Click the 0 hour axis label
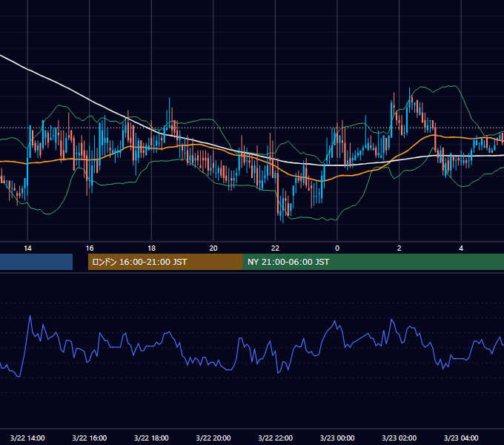Viewport: 504px width, 445px height. [337, 248]
